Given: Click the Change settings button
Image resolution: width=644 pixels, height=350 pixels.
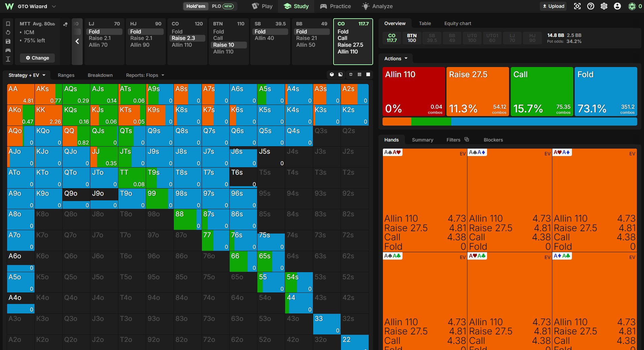Looking at the screenshot, I should coord(37,58).
